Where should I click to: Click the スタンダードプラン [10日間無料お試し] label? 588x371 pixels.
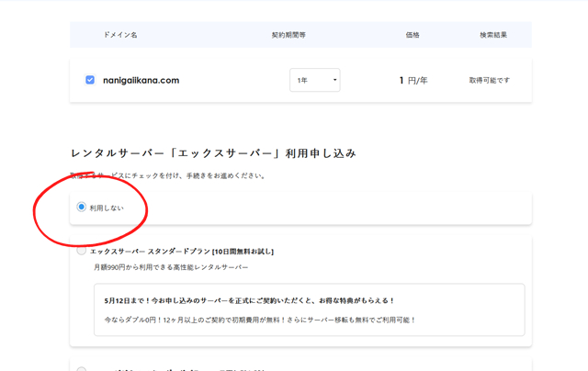pos(182,252)
